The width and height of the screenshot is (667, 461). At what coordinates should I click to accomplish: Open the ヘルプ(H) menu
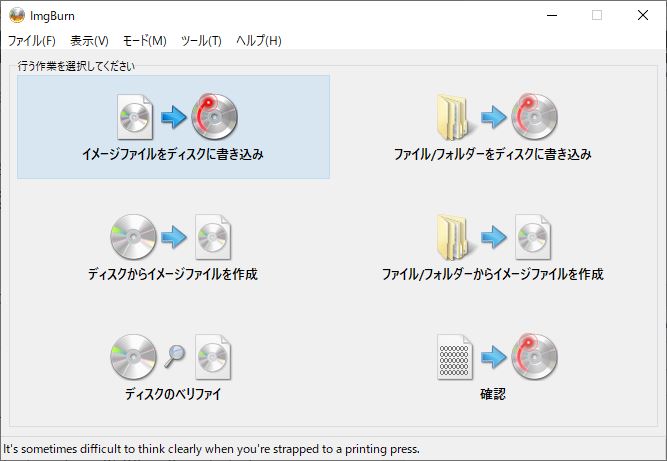coord(259,41)
